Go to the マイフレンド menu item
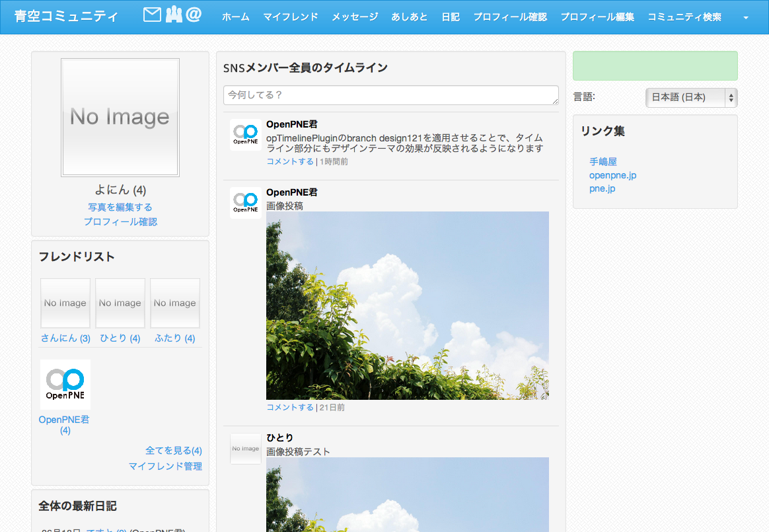 291,17
